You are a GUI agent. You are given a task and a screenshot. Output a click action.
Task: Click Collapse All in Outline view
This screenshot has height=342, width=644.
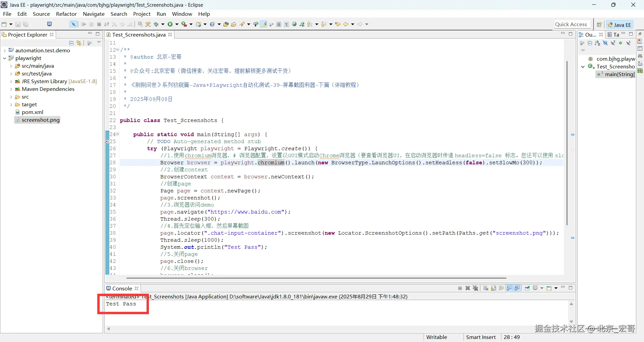590,43
